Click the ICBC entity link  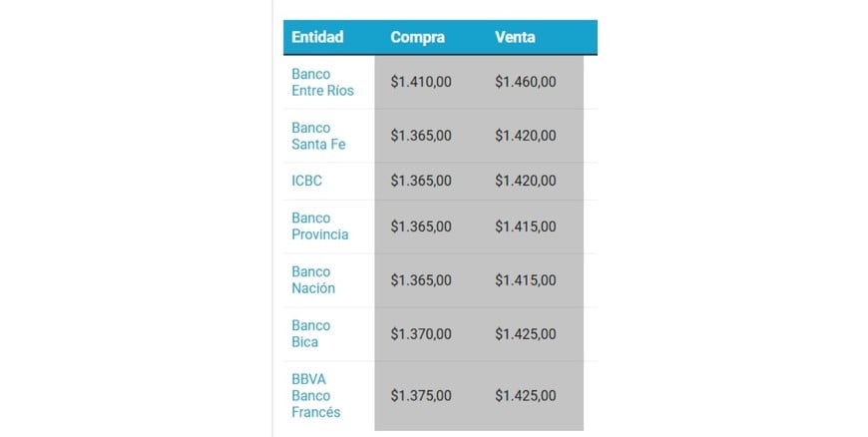(307, 181)
